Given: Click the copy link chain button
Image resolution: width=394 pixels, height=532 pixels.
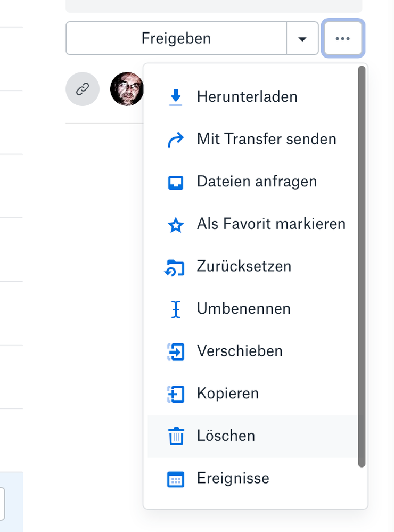Looking at the screenshot, I should (83, 89).
